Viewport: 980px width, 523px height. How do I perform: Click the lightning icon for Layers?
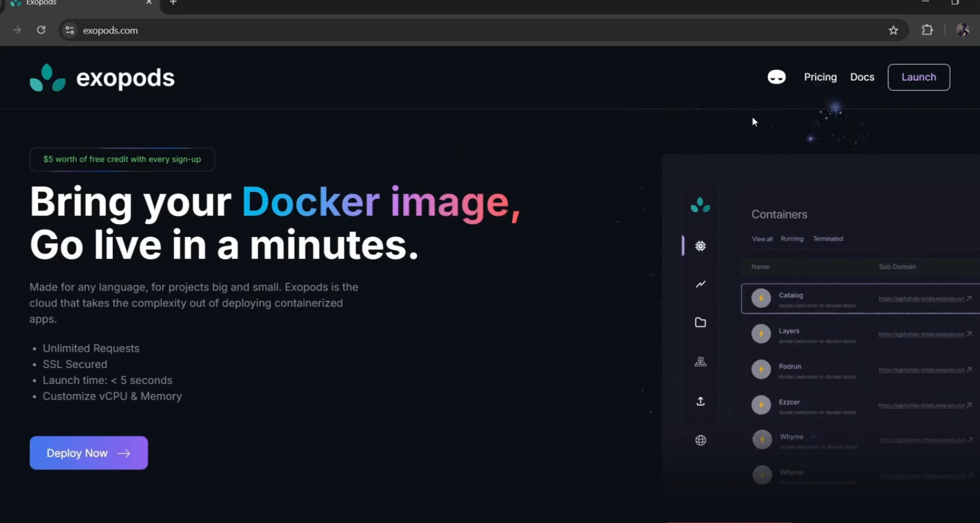coord(761,334)
